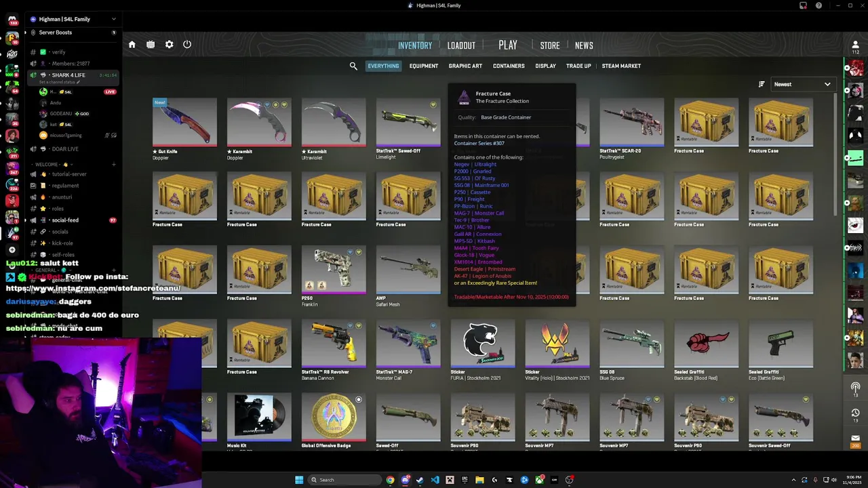
Task: Open the Newest sort dropdown
Action: click(803, 84)
